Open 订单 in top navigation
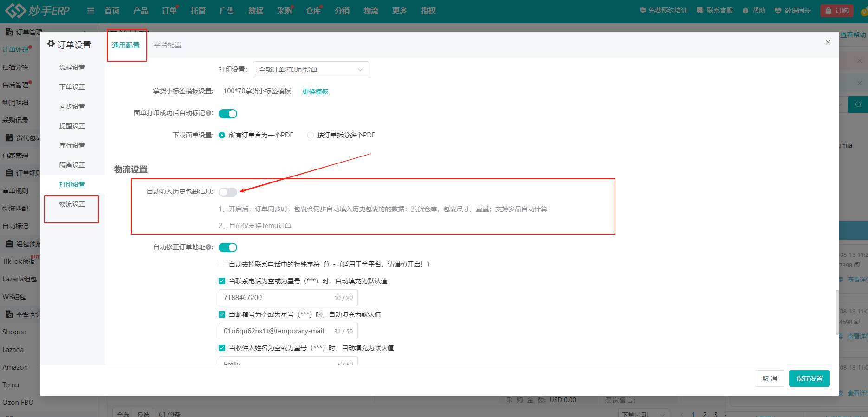 point(169,11)
